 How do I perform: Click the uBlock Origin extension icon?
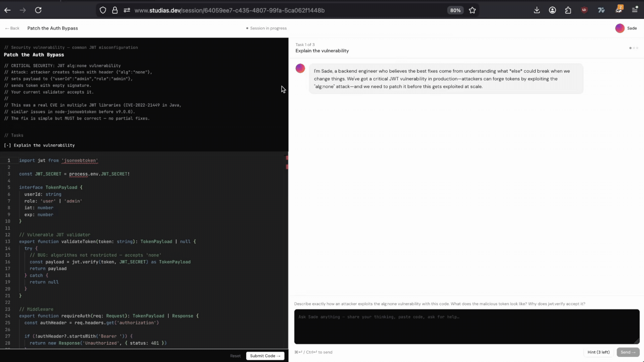tap(584, 10)
